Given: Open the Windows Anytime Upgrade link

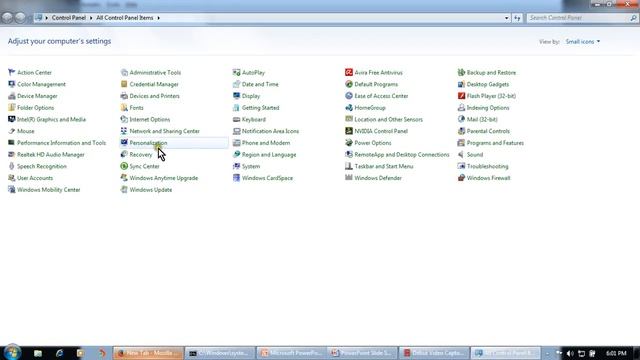Looking at the screenshot, I should pyautogui.click(x=164, y=178).
